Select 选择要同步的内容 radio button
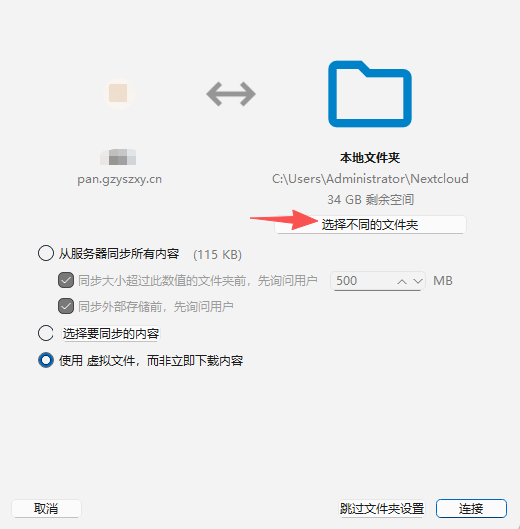Screen dimensions: 520x529 point(46,333)
